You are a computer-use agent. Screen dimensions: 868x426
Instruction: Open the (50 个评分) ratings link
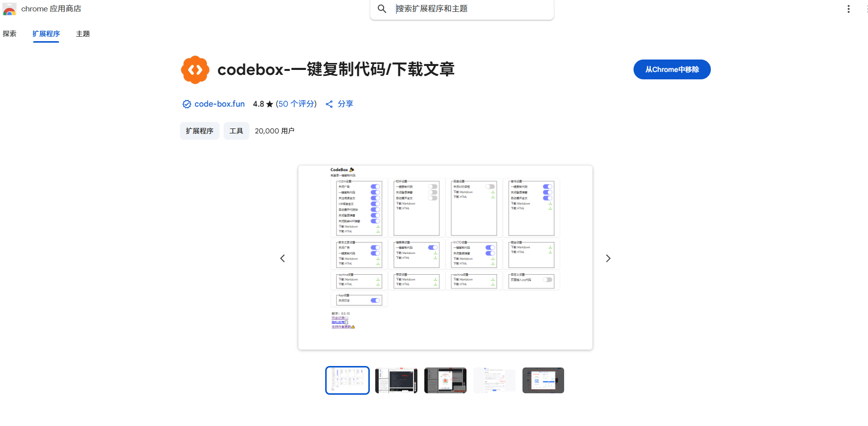[x=296, y=104]
